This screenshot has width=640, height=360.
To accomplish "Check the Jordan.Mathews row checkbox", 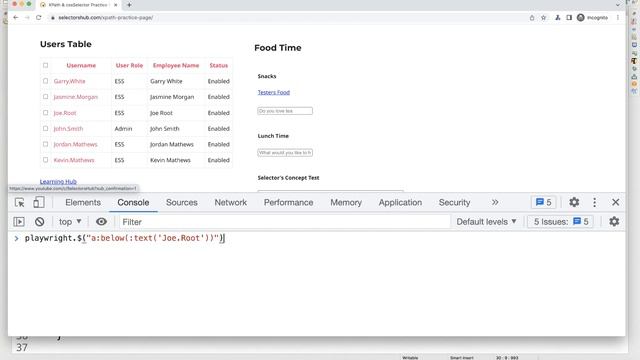I will click(45, 144).
